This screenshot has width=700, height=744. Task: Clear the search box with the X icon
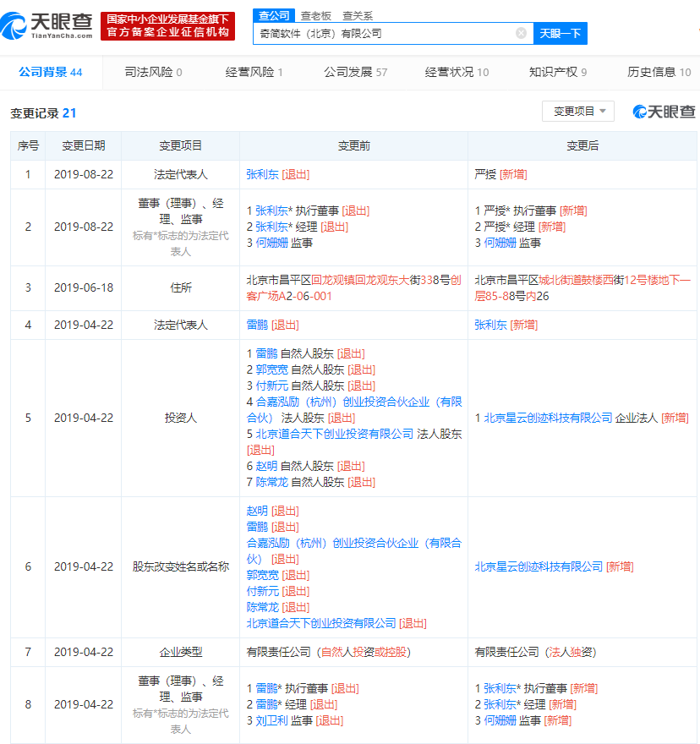click(521, 33)
